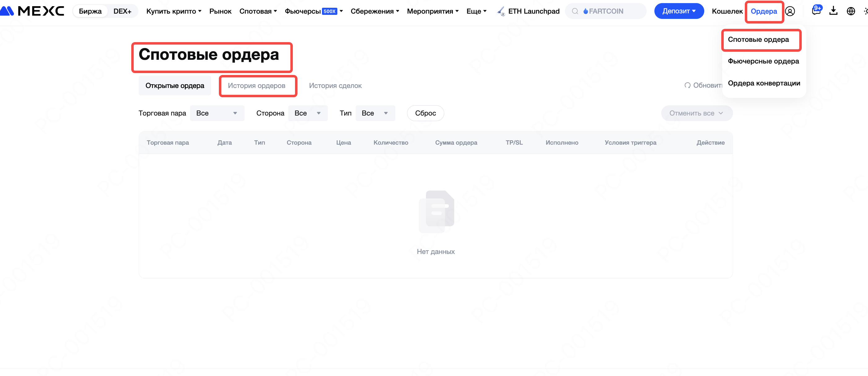Click the search magnifier icon
Image resolution: width=868 pixels, height=376 pixels.
575,11
